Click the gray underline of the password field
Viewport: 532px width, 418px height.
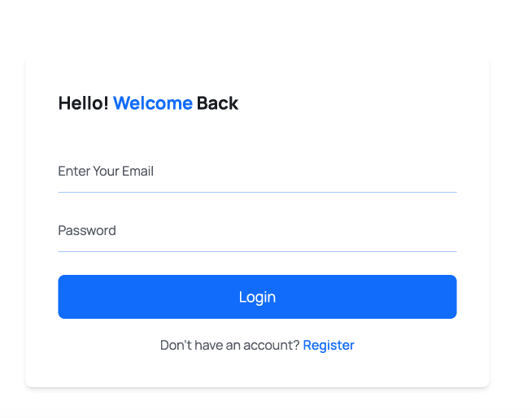pos(257,251)
